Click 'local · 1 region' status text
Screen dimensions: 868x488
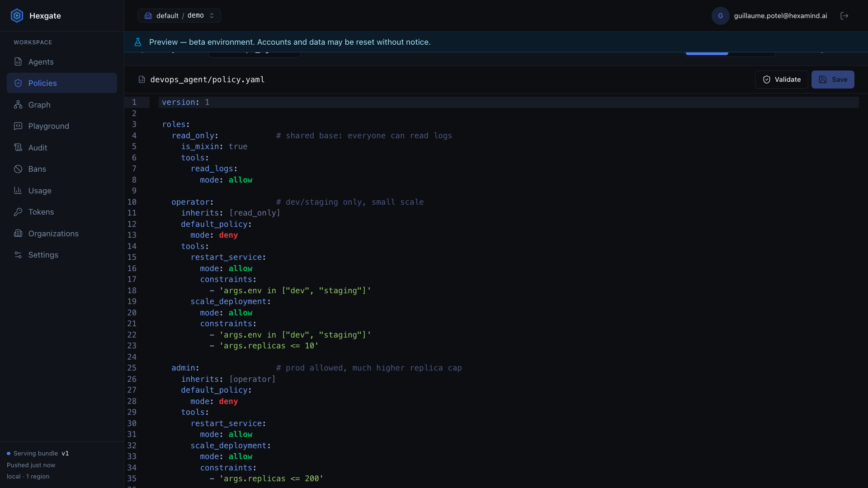(28, 476)
